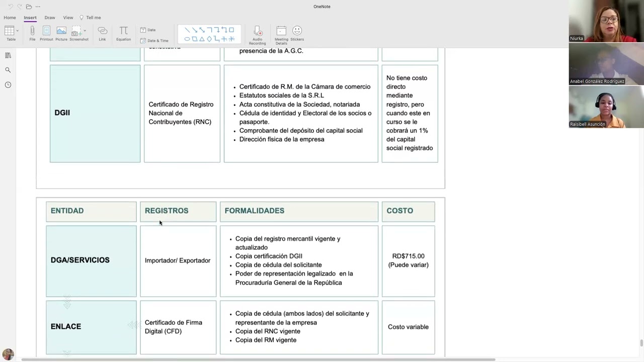
Task: Redo the last action
Action: pyautogui.click(x=20, y=7)
